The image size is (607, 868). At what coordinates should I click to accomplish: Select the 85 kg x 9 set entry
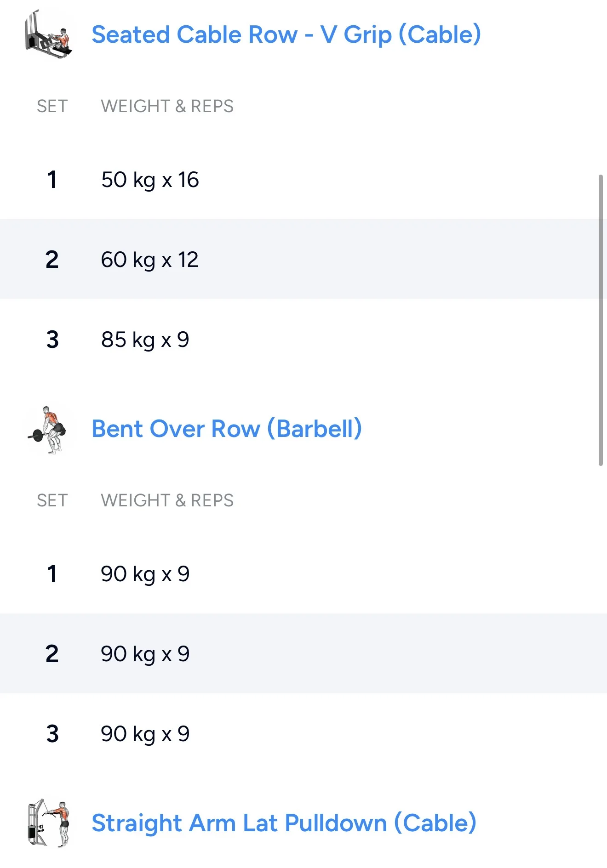coord(145,340)
